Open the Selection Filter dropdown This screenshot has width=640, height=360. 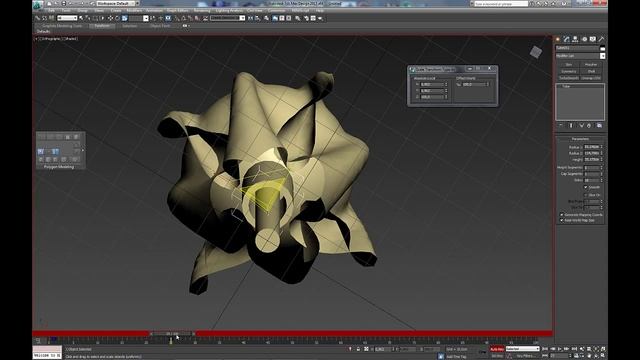tap(67, 18)
